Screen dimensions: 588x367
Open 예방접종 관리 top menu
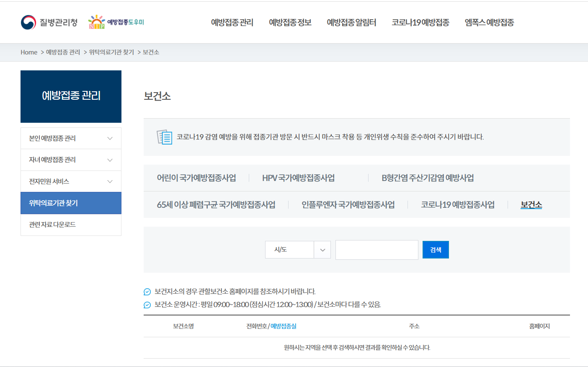point(232,22)
